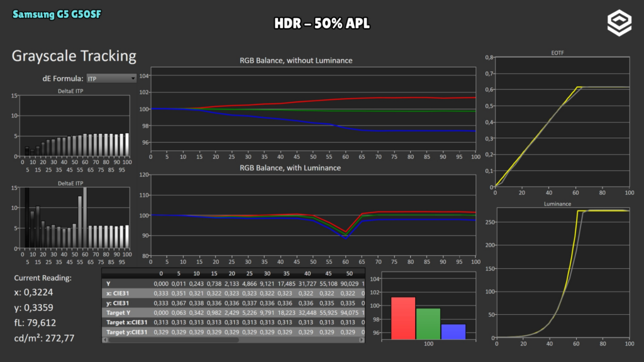Viewport: 644px width, 362px height.
Task: Click the 'cd/m²: 272,77' reading
Action: [44, 337]
